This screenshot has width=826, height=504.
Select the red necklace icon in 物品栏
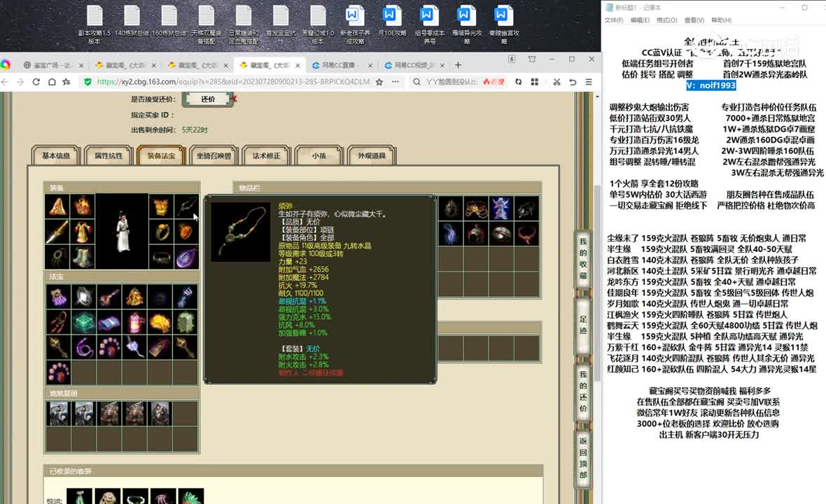(x=526, y=234)
